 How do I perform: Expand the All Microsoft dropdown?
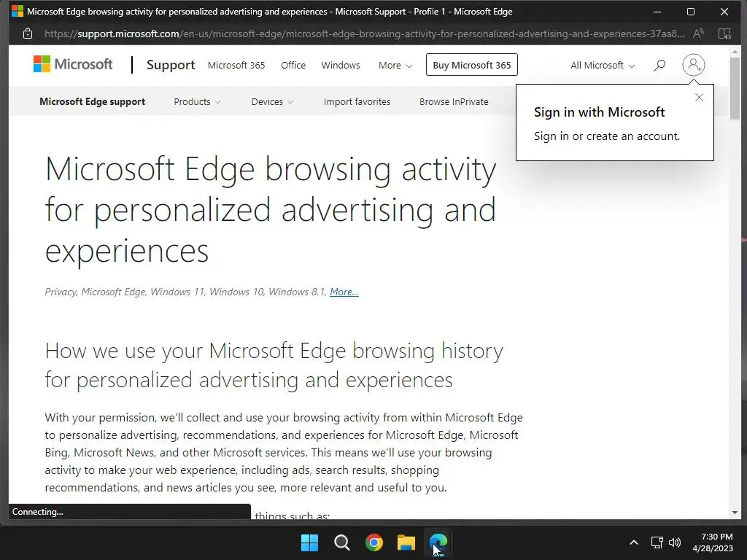click(603, 65)
